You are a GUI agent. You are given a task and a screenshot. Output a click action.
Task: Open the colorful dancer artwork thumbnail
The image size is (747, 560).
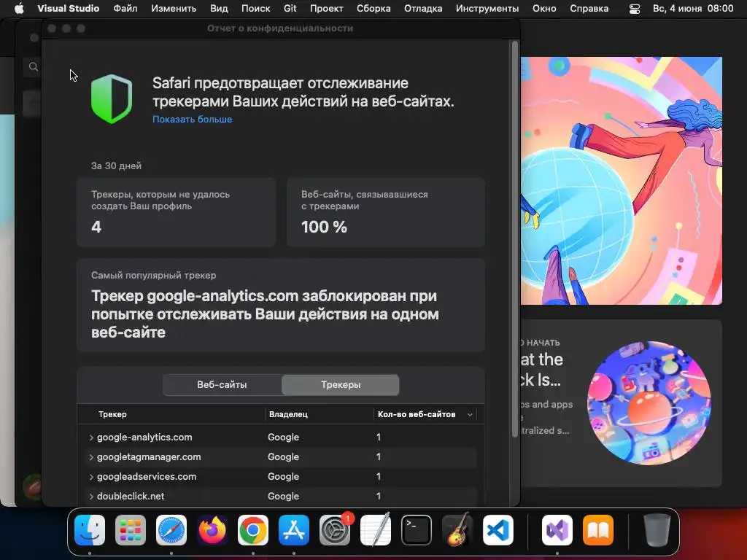[x=622, y=181]
